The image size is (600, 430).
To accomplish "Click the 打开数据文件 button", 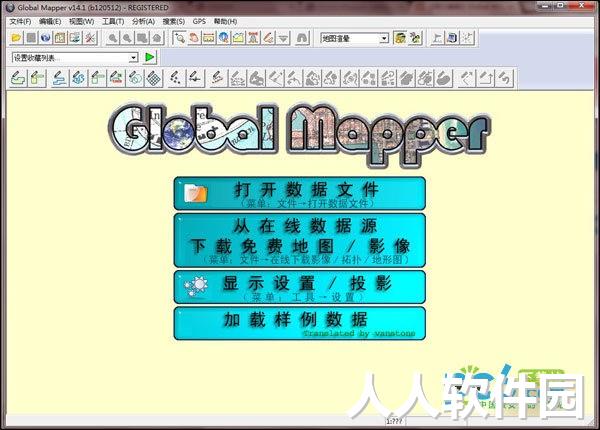I will pos(300,193).
